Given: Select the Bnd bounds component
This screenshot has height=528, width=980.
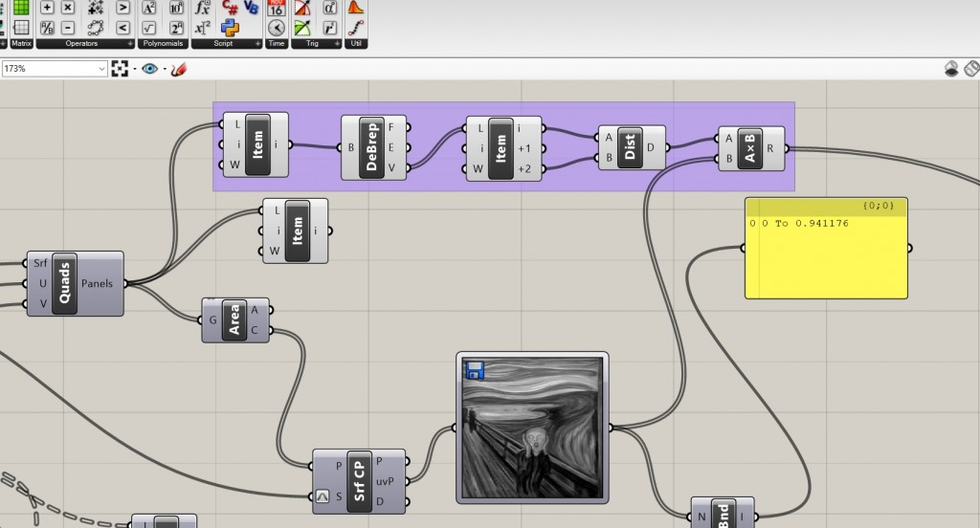Looking at the screenshot, I should click(723, 514).
